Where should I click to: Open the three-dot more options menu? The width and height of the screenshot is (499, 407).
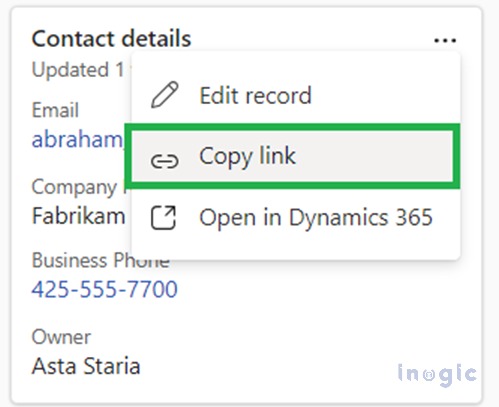click(x=445, y=41)
